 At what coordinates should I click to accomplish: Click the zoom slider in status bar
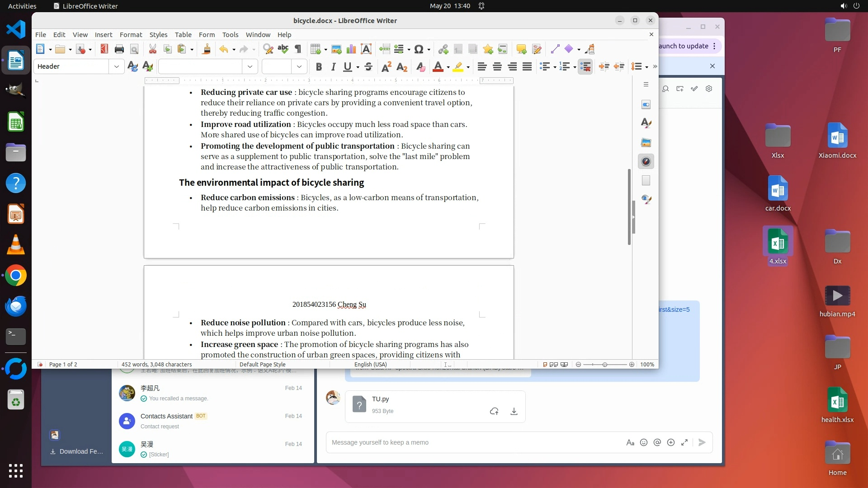pos(605,365)
